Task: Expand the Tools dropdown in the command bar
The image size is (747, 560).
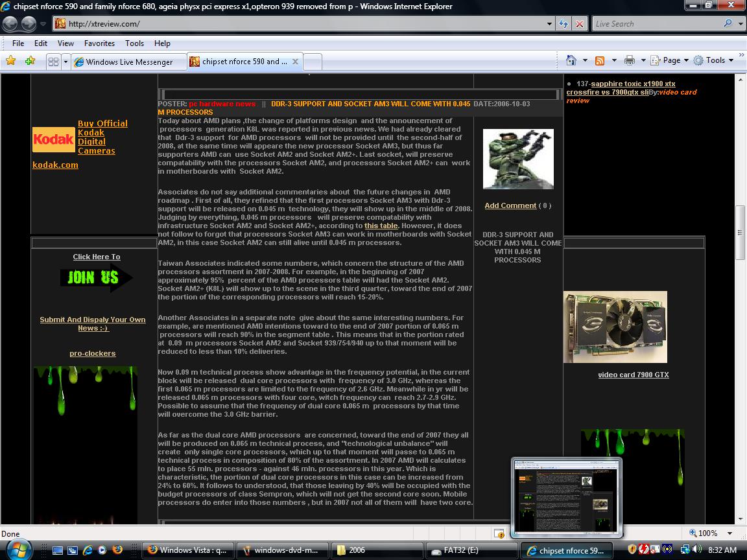Action: tap(714, 60)
